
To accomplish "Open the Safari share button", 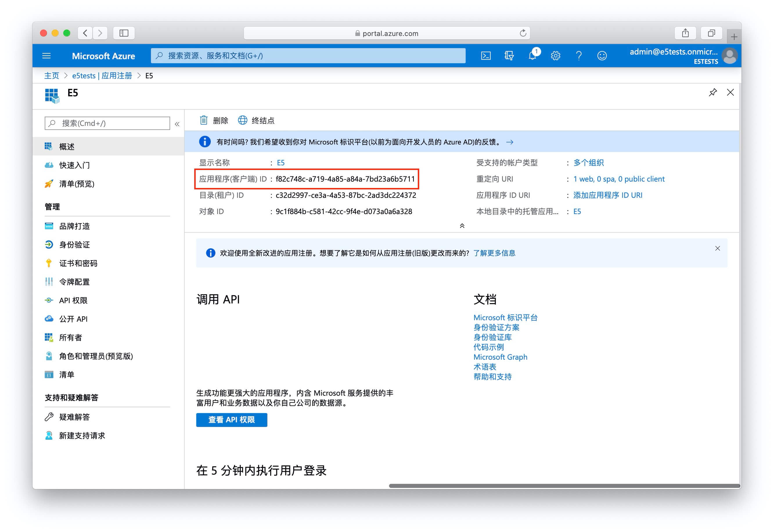I will [x=685, y=33].
